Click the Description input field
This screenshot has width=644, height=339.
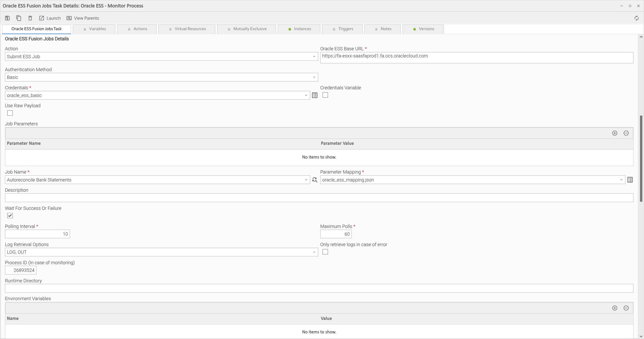click(319, 198)
